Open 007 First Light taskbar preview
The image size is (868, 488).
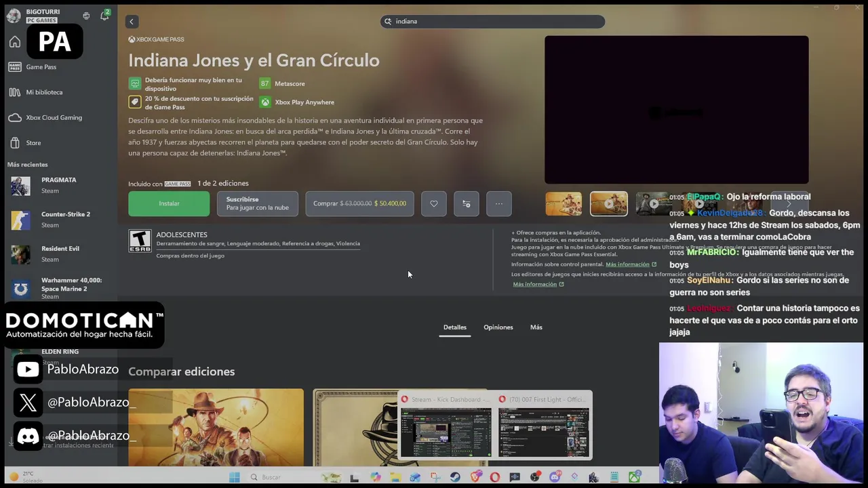point(544,426)
